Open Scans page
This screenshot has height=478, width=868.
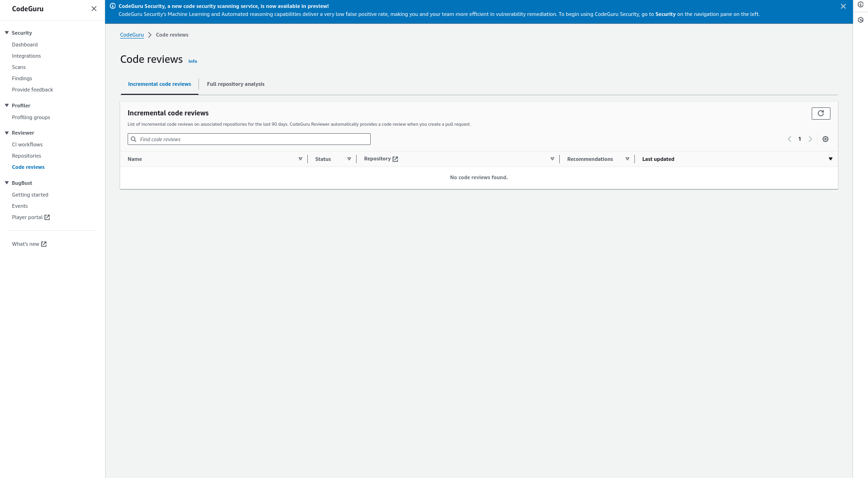[19, 67]
